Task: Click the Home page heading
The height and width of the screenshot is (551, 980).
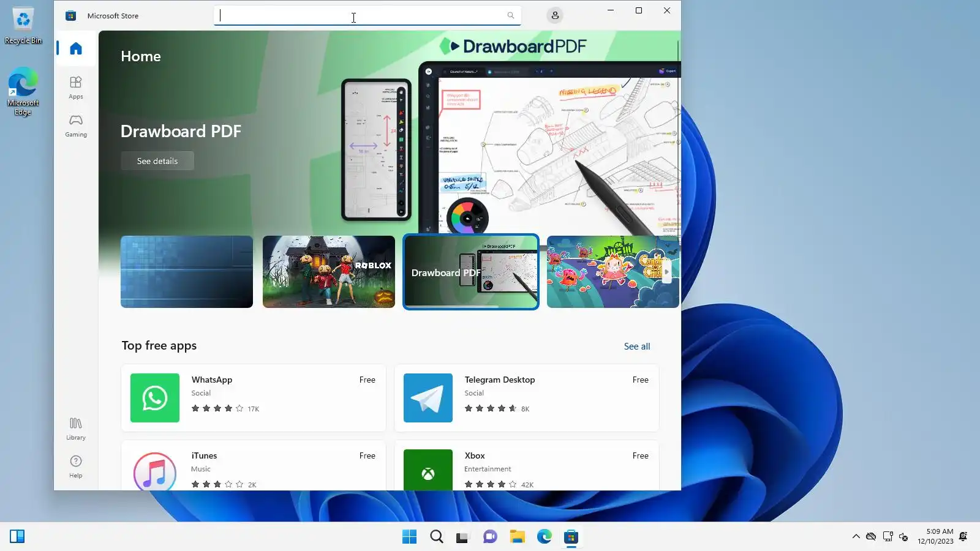Action: click(x=141, y=56)
